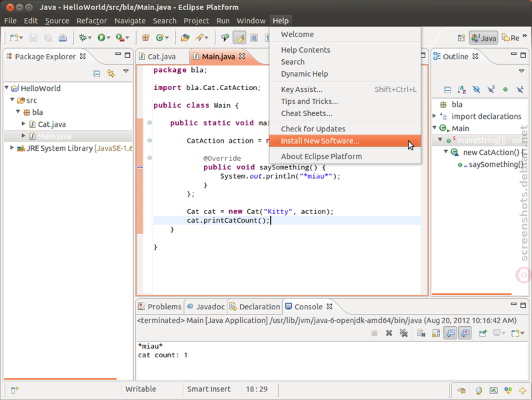Screen dimensions: 532x400
Task: Collapse all in Package Explorer
Action: pos(97,73)
